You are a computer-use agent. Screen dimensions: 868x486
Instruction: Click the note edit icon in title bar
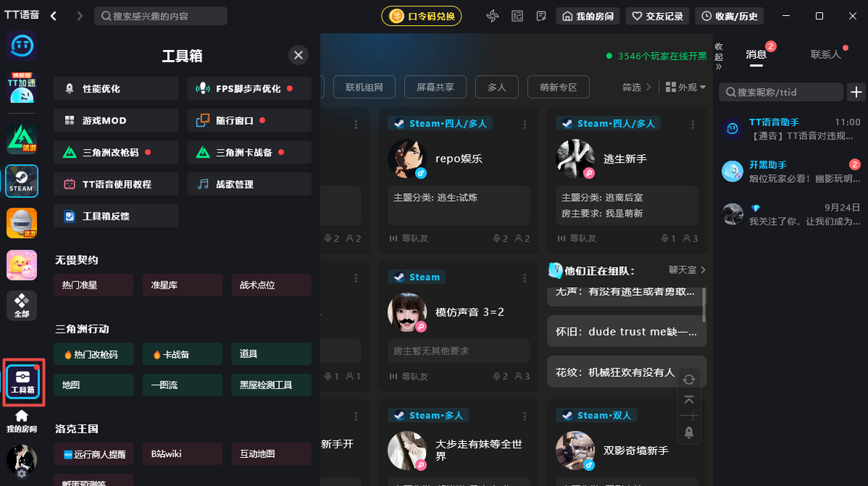coord(540,16)
